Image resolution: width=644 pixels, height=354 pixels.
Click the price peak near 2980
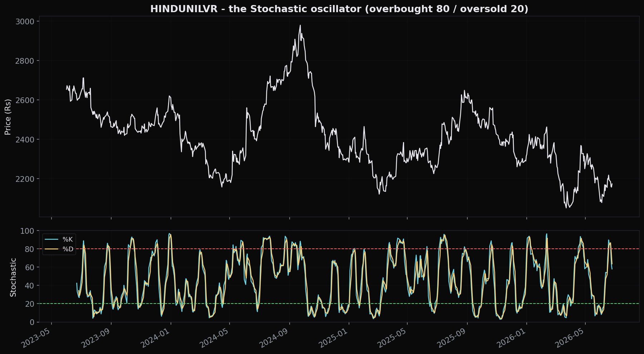point(300,25)
